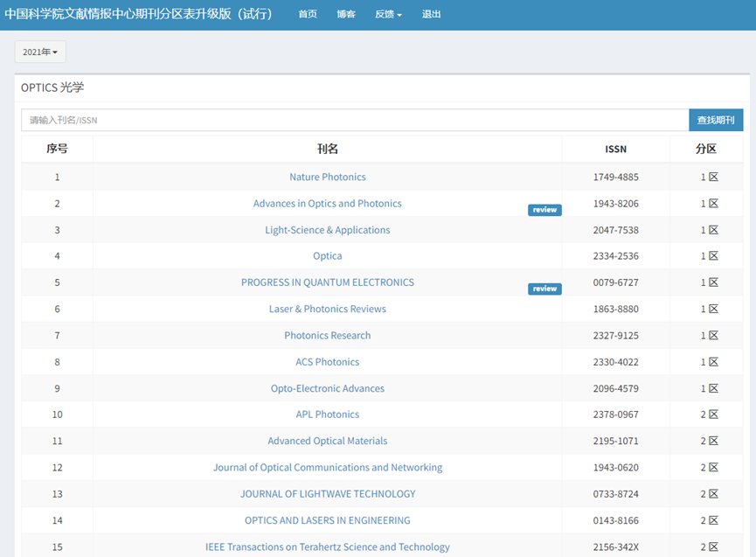756x557 pixels.
Task: Select ISSN 2047-7538 cell
Action: coord(615,231)
